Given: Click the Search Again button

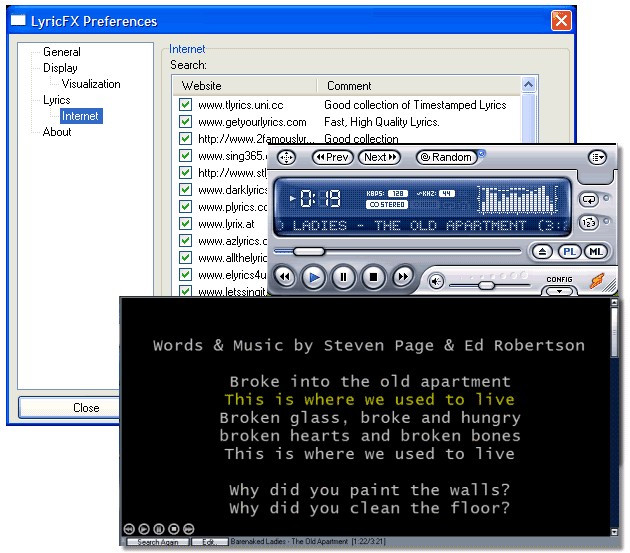Looking at the screenshot, I should point(158,542).
